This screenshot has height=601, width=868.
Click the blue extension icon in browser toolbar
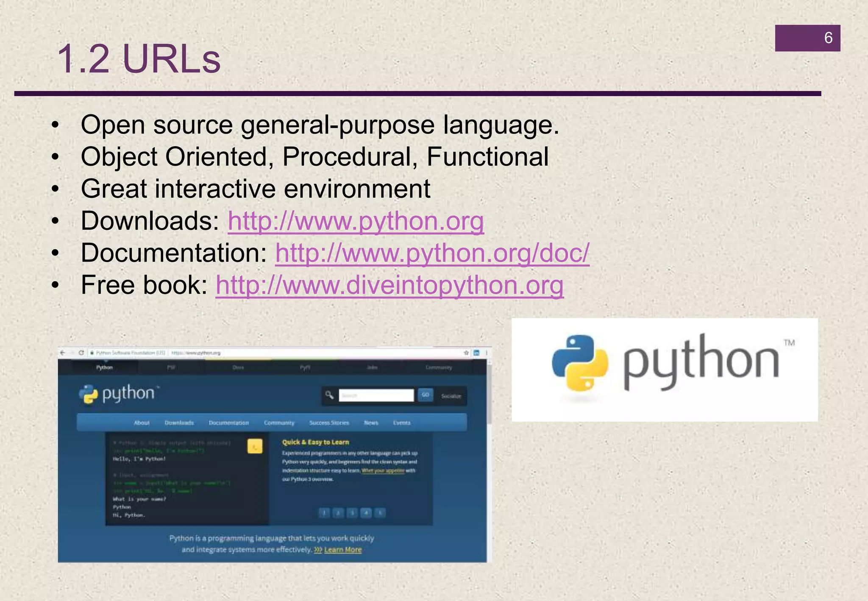[x=476, y=353]
